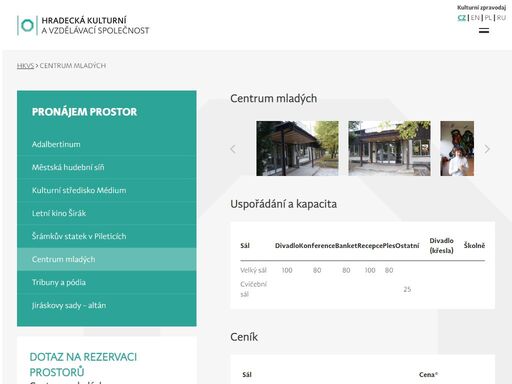Open third gallery photo with person
Screen dimensions: 512x384
click(457, 148)
